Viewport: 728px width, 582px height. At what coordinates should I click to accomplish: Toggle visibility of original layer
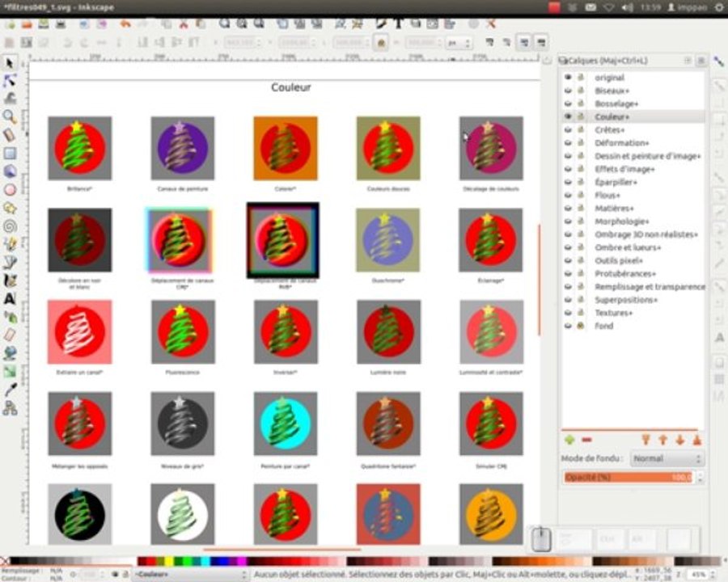coord(568,77)
